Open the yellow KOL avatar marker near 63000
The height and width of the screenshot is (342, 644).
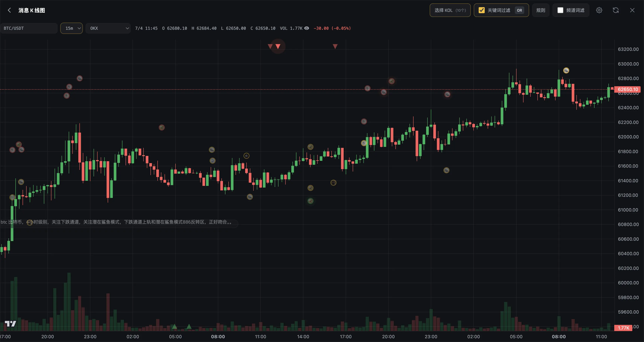point(566,70)
